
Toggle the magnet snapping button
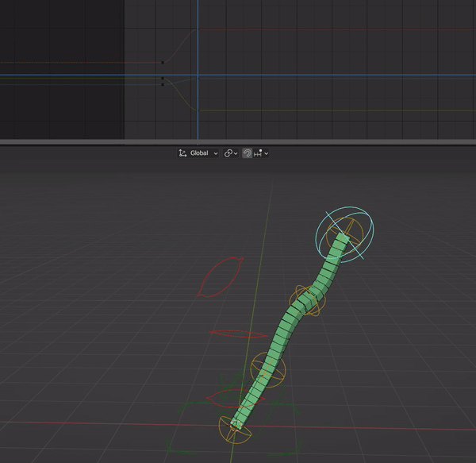click(247, 153)
